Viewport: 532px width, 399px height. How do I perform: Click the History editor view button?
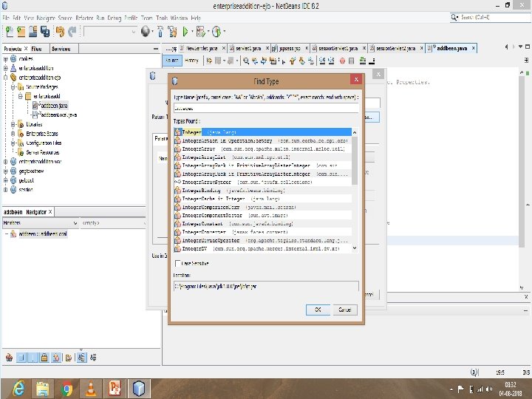(x=191, y=61)
